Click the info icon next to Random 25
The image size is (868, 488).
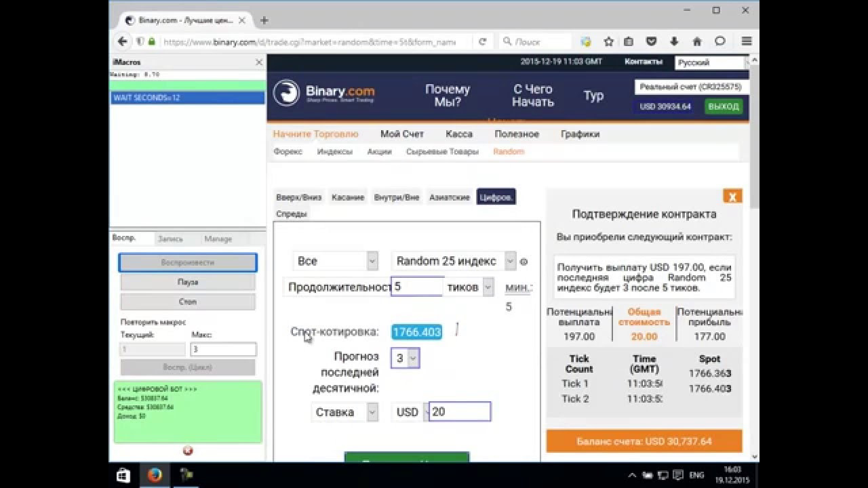pos(524,261)
